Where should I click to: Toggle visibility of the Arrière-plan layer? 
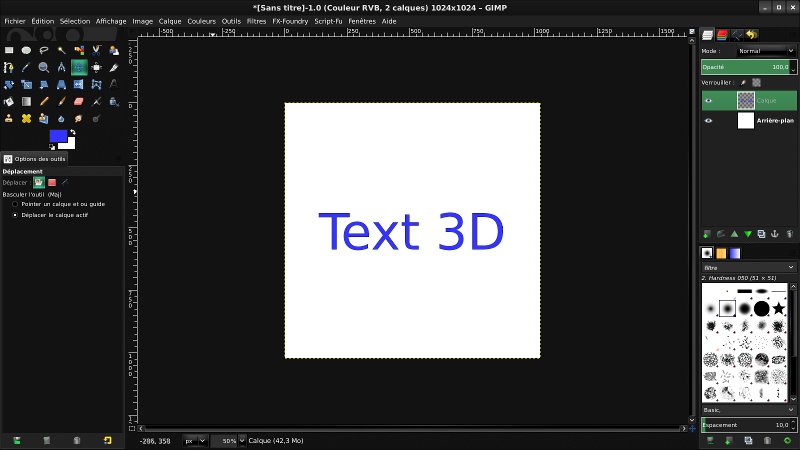708,120
